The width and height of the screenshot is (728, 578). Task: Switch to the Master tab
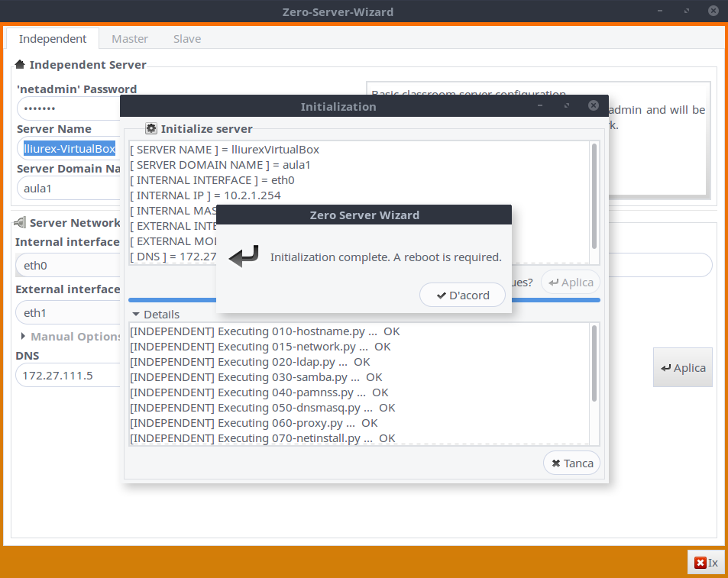pyautogui.click(x=130, y=39)
